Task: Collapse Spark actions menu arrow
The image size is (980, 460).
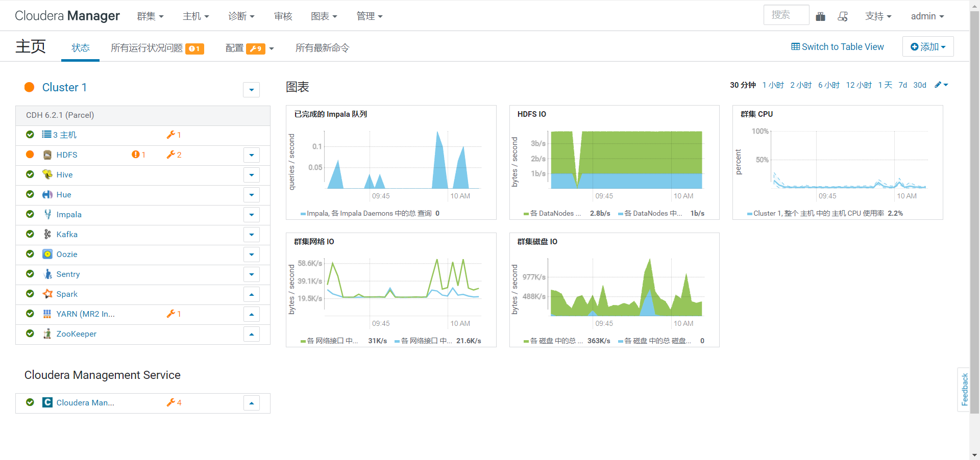Action: coord(252,294)
